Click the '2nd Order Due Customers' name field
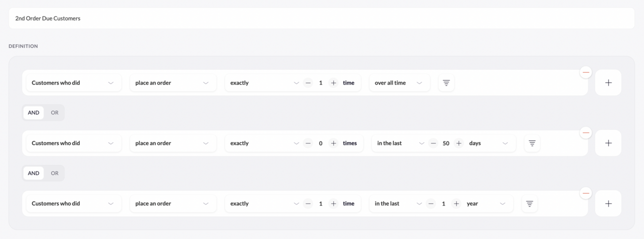The width and height of the screenshot is (644, 239). [x=322, y=18]
